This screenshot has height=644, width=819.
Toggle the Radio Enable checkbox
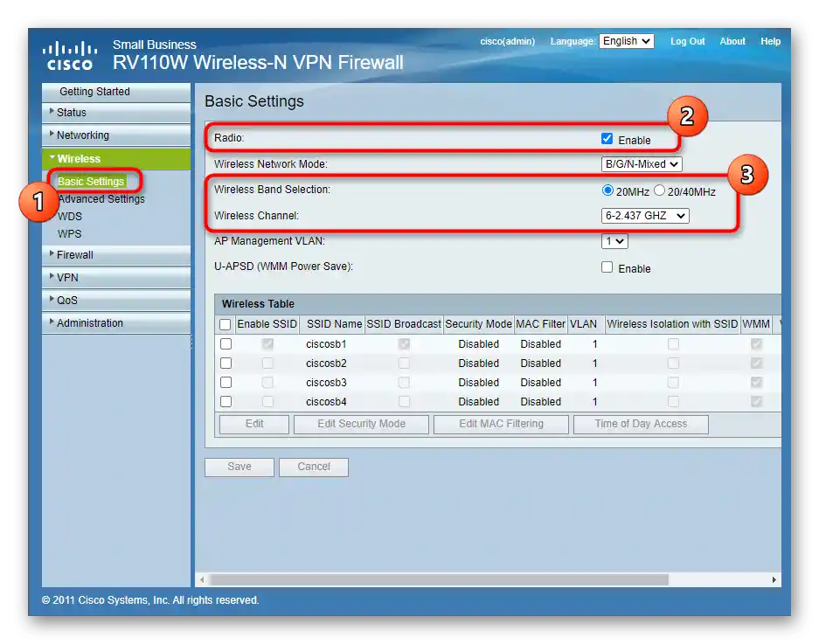(607, 139)
